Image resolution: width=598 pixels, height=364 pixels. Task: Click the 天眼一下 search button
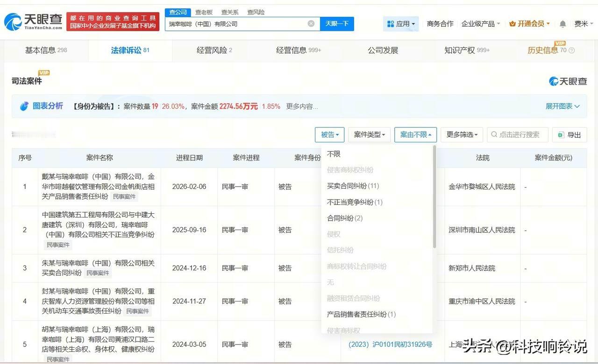(337, 24)
